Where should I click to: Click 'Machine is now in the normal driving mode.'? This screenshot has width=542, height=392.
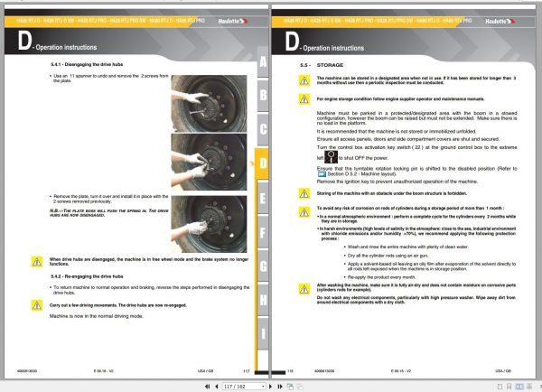point(97,316)
